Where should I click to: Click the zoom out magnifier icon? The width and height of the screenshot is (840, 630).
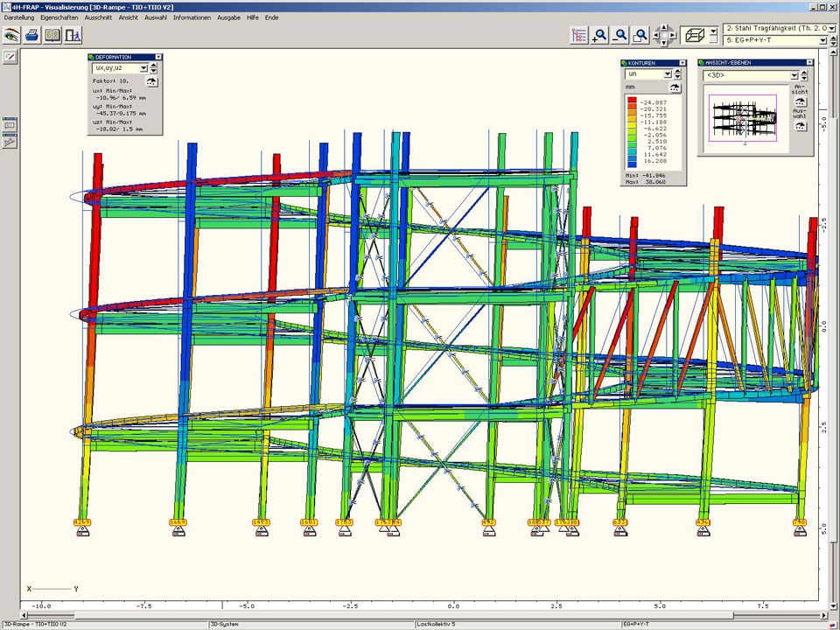tap(620, 35)
